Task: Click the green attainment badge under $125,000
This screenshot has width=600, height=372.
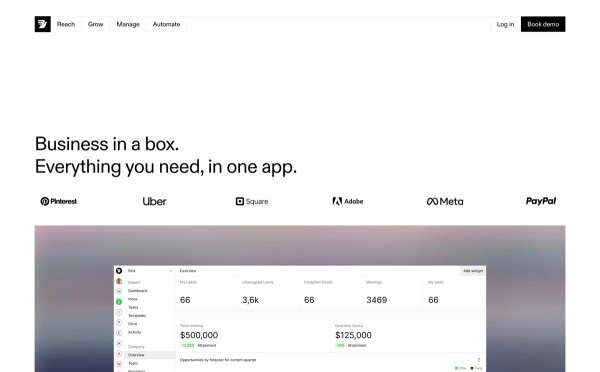Action: [x=340, y=345]
